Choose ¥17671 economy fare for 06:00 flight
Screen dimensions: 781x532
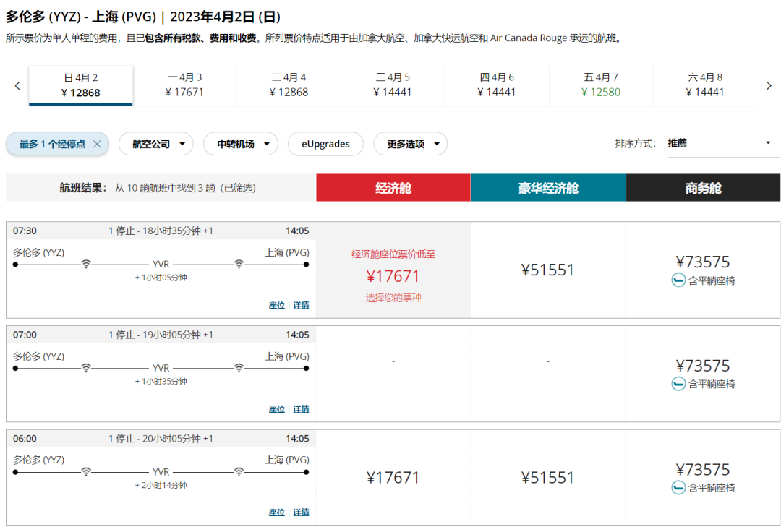coord(393,478)
